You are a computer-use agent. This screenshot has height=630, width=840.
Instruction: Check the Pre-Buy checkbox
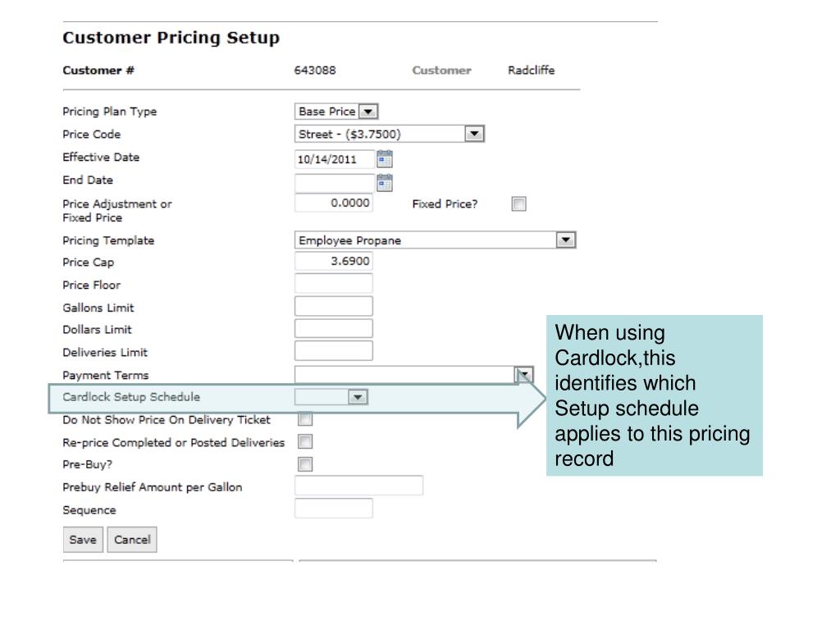tap(305, 464)
